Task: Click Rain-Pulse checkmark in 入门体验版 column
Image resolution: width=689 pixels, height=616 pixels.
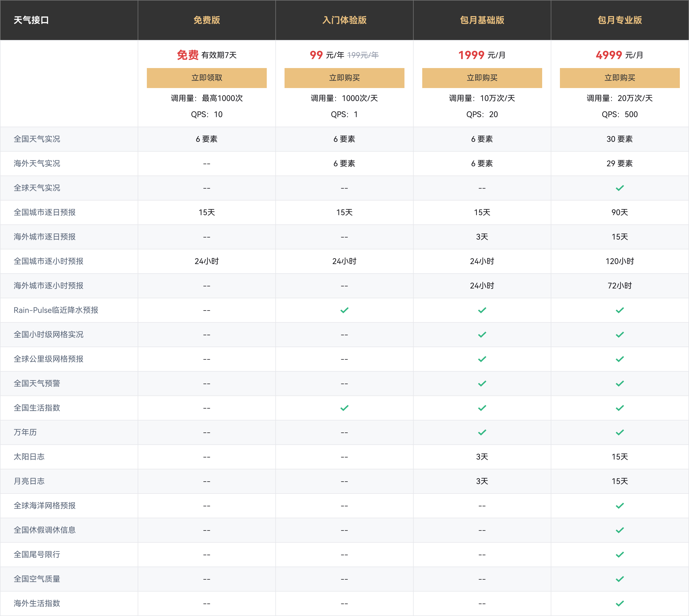Action: (344, 310)
